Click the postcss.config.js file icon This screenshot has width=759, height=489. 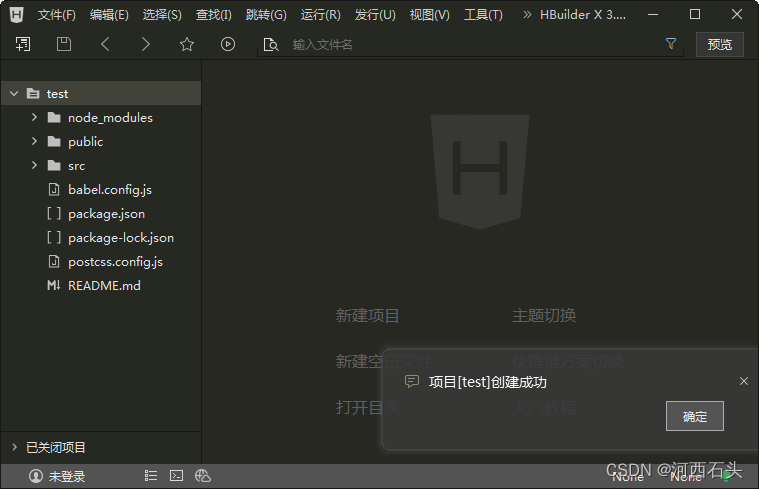54,261
